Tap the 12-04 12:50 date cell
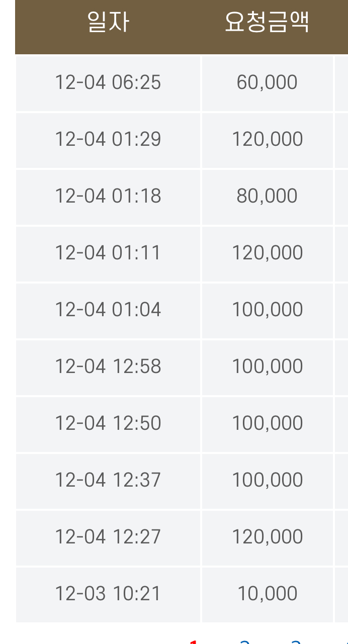 pos(108,423)
